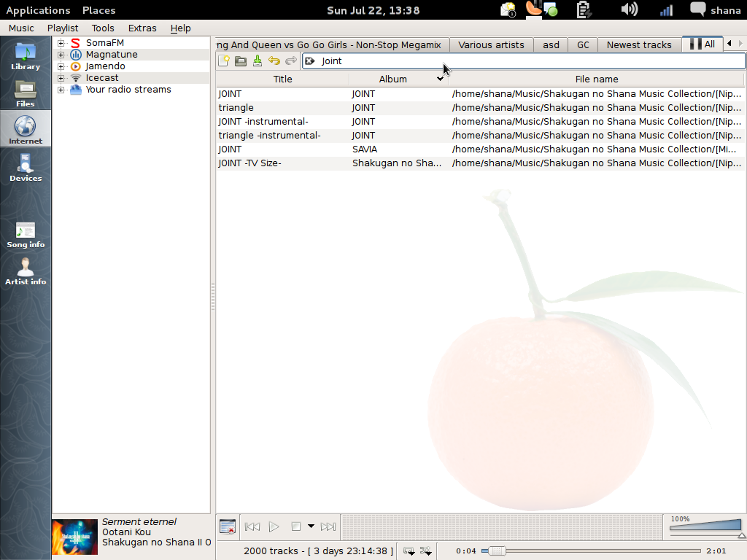Click the save playlist icon
This screenshot has width=747, height=560.
tap(258, 61)
